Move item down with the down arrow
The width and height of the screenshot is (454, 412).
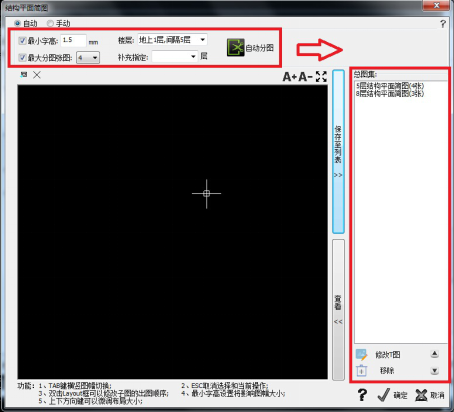coord(434,371)
